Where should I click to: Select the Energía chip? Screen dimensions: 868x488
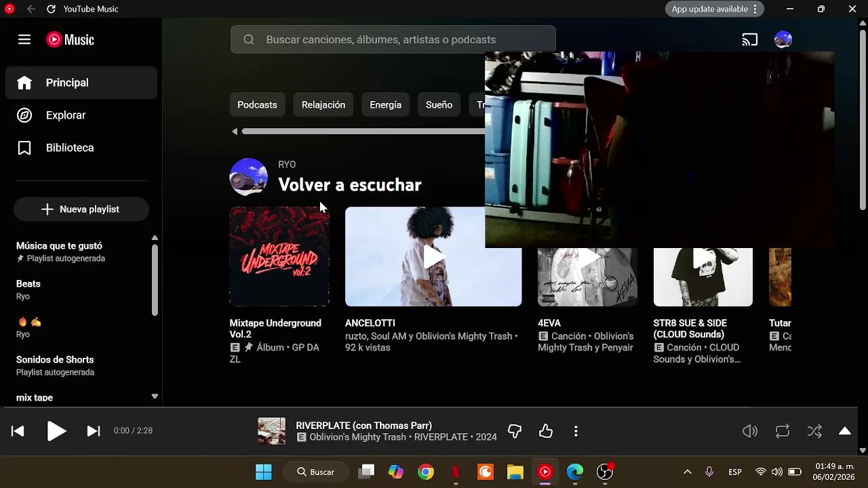coord(385,105)
